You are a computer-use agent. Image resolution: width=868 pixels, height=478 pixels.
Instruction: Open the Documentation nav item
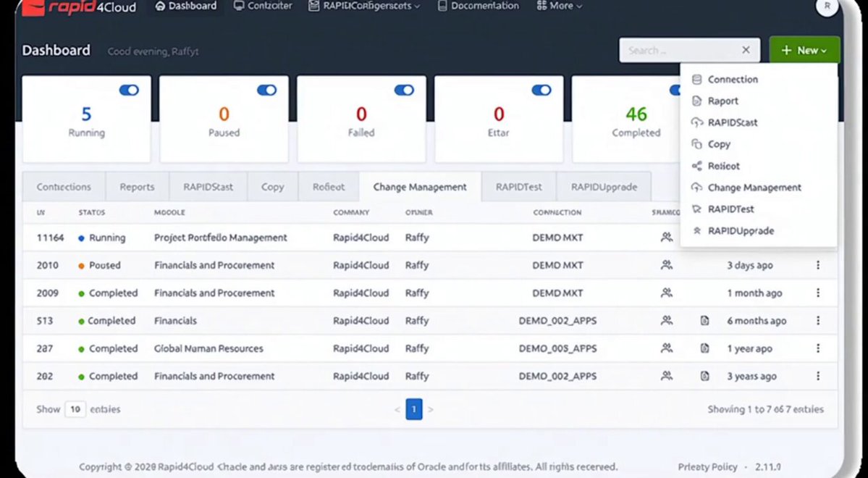[x=479, y=6]
